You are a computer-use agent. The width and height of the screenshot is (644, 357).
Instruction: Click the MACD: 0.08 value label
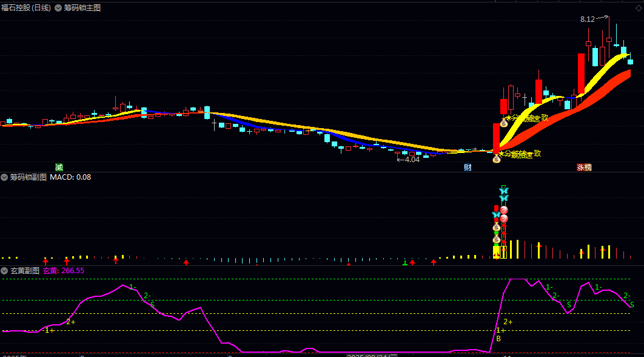pos(70,177)
